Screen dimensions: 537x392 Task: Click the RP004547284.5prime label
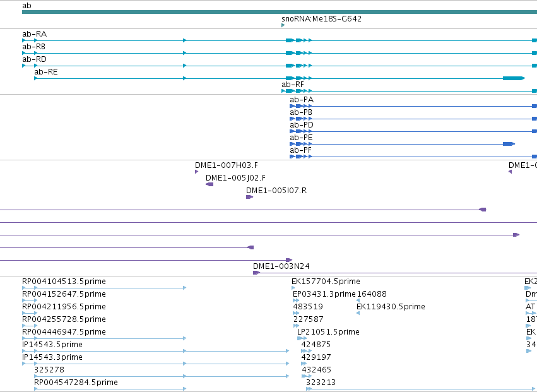point(76,383)
